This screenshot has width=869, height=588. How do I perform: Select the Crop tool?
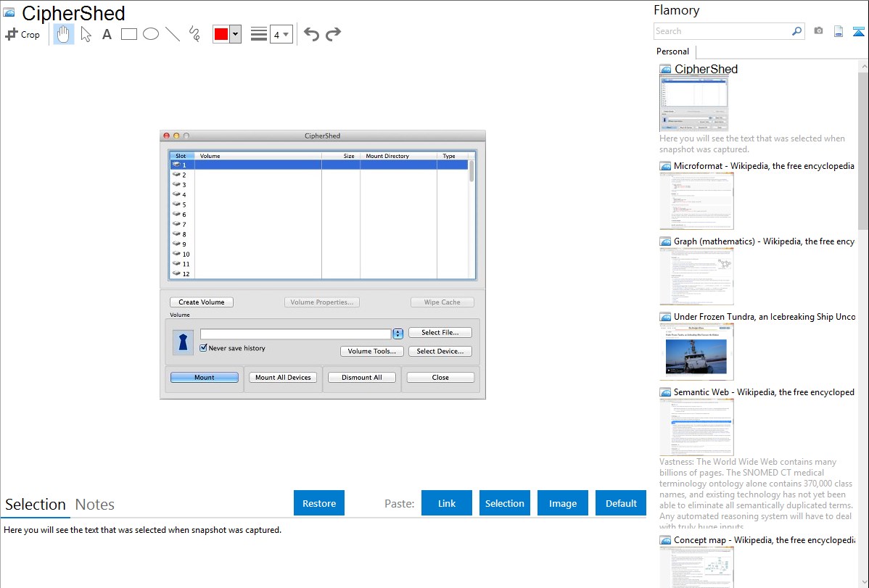(22, 34)
